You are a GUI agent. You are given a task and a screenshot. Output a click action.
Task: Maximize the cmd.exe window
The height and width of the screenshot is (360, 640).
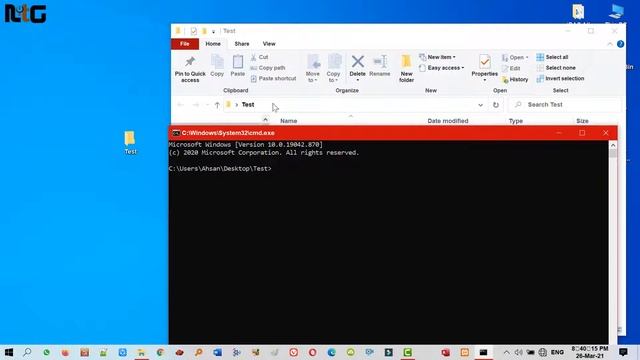[582, 133]
